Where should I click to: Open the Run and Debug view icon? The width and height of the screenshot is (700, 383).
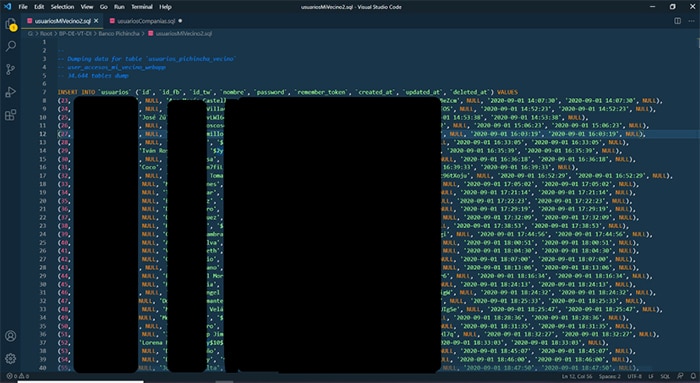(11, 92)
